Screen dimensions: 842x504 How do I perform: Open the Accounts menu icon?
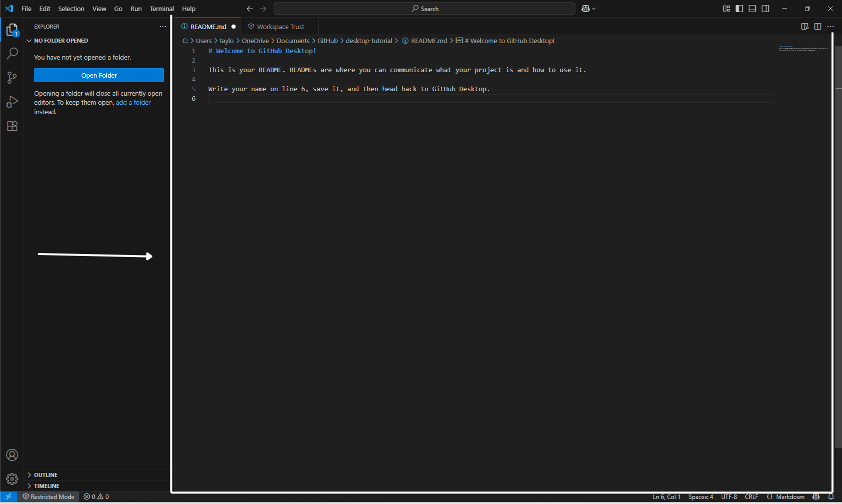tap(12, 455)
